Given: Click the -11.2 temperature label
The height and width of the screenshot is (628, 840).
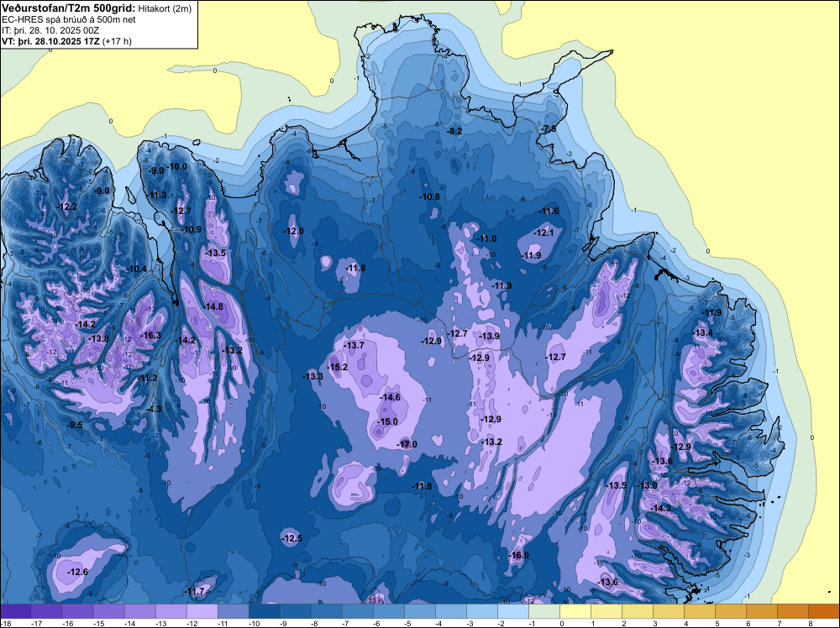Looking at the screenshot, I should [x=148, y=378].
